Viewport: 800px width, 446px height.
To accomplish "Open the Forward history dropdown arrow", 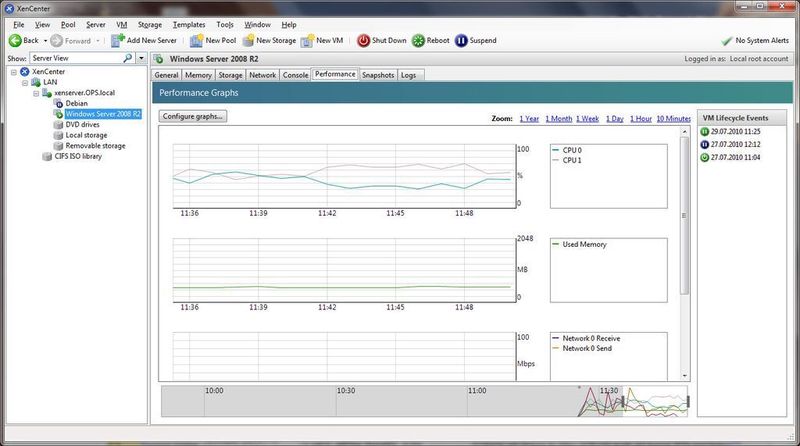I will [98, 41].
